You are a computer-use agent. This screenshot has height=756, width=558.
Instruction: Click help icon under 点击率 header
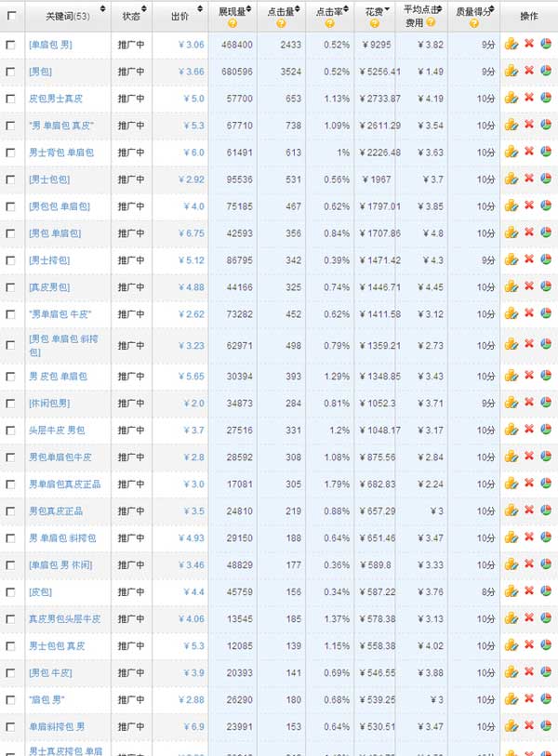coord(329,23)
